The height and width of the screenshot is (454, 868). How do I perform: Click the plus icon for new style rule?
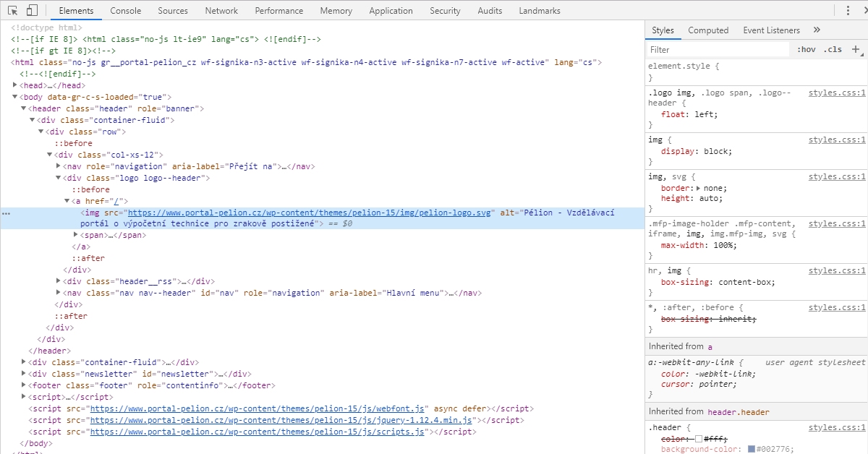(856, 49)
